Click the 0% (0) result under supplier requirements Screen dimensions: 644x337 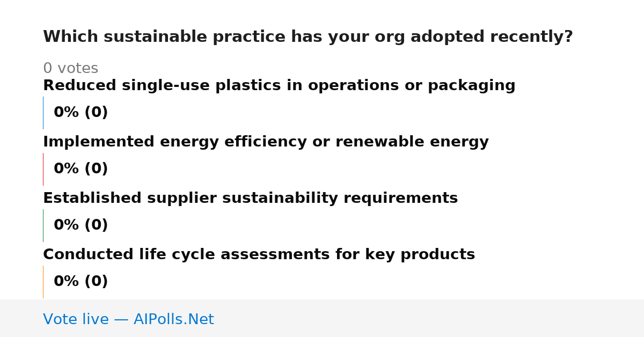point(80,225)
